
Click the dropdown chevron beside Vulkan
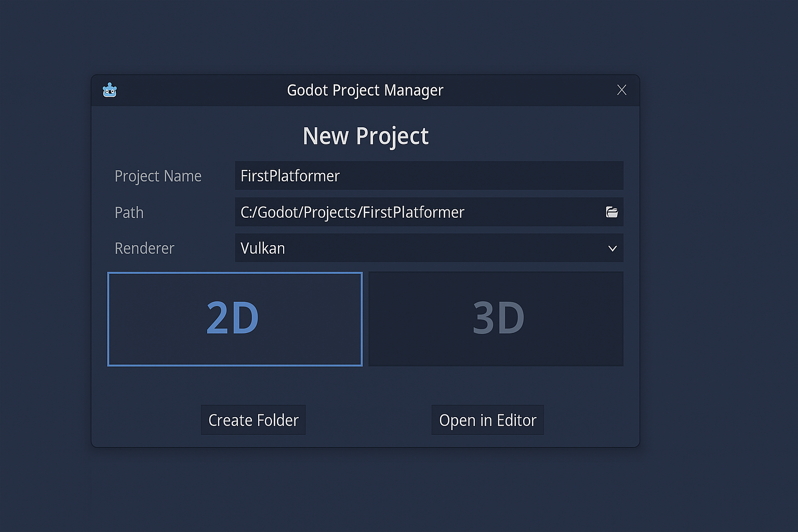[x=612, y=248]
